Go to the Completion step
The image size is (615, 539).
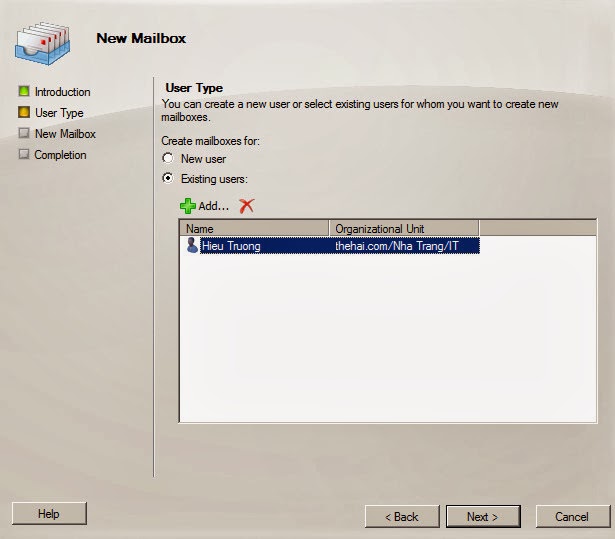click(60, 155)
